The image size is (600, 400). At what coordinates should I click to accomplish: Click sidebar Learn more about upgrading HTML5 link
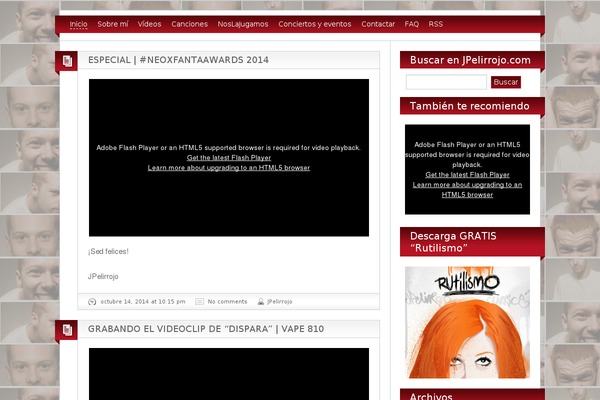pyautogui.click(x=467, y=189)
